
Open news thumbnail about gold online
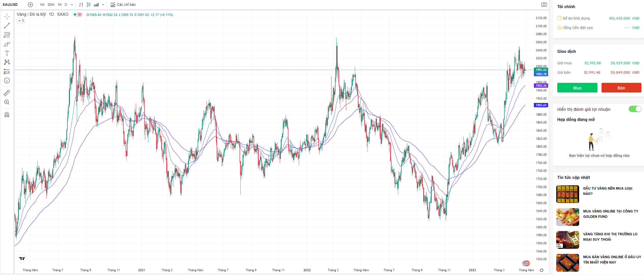coord(567,217)
